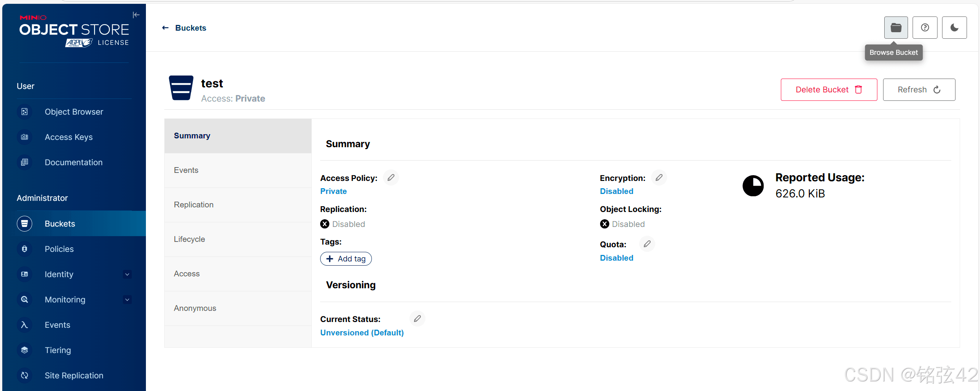This screenshot has width=980, height=391.
Task: Refresh the bucket details
Action: point(919,90)
